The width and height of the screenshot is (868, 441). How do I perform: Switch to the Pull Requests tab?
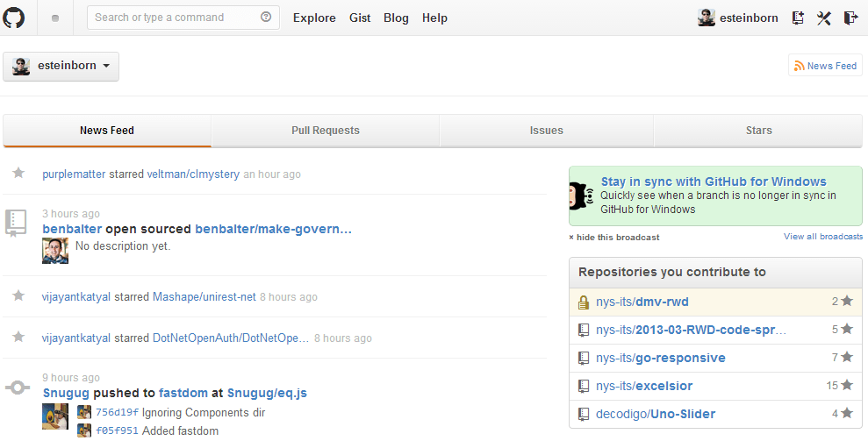[x=325, y=131]
